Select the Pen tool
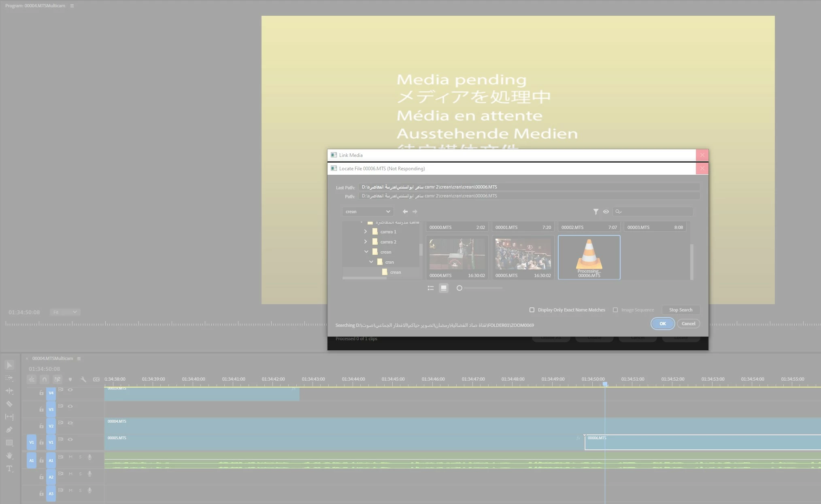 point(9,430)
